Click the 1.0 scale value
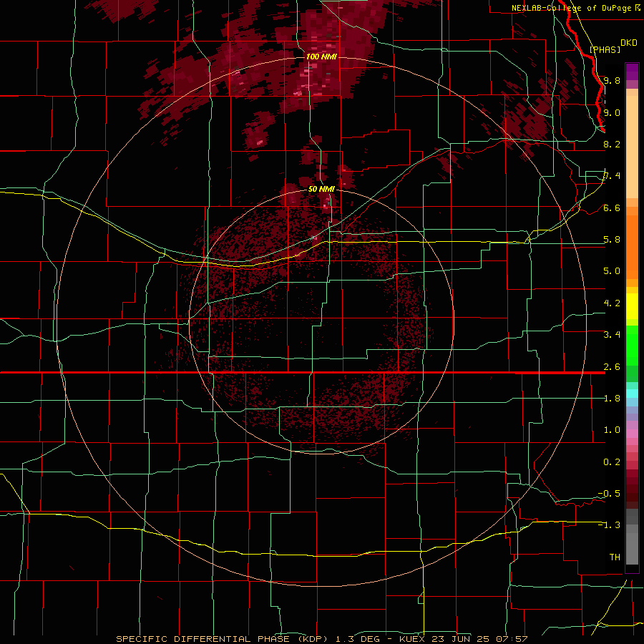Screen dimensions: 644x644 pos(612,430)
